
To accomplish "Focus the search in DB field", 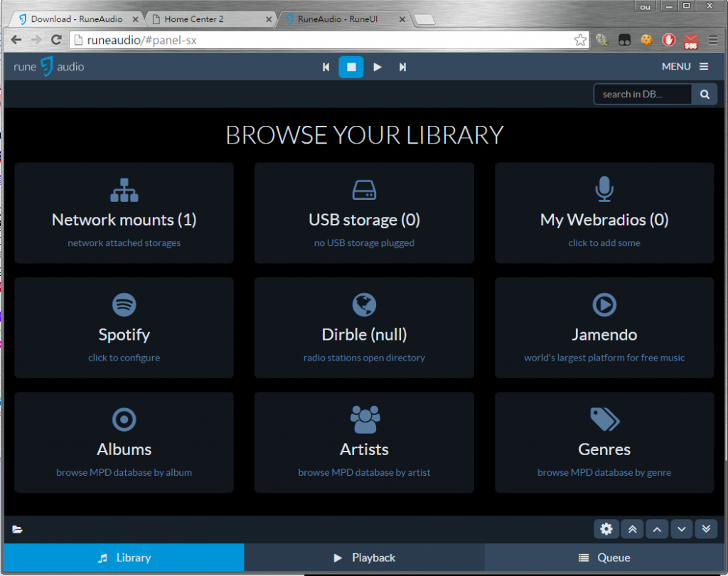I will tap(643, 94).
